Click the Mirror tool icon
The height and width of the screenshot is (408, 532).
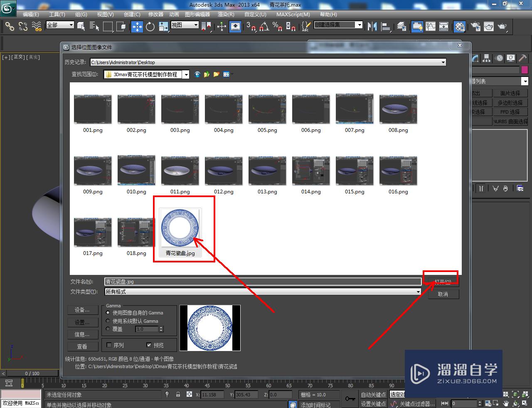click(372, 27)
